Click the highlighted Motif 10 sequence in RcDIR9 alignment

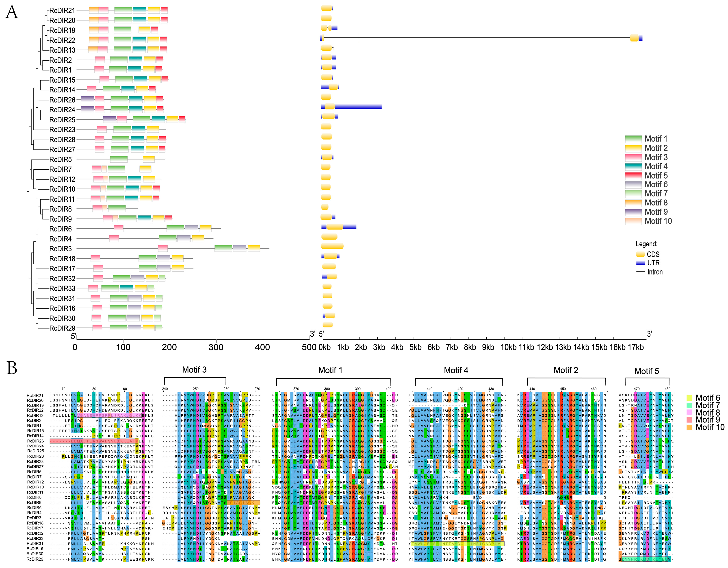click(243, 503)
